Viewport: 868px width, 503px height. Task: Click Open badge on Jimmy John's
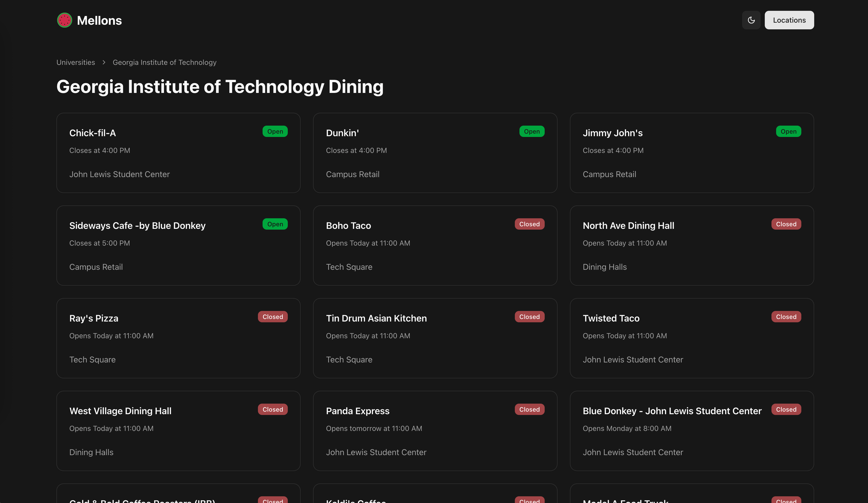(x=788, y=132)
